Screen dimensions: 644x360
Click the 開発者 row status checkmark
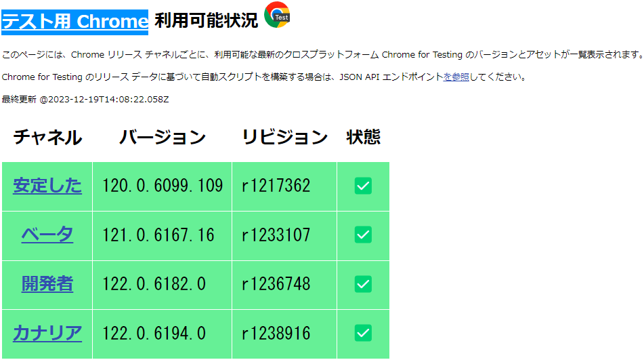[x=364, y=284]
